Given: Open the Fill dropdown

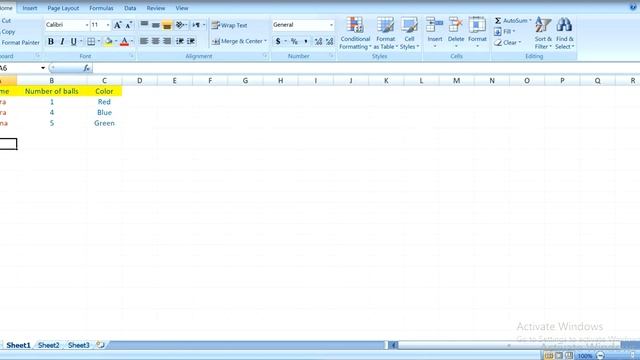Looking at the screenshot, I should [x=504, y=31].
